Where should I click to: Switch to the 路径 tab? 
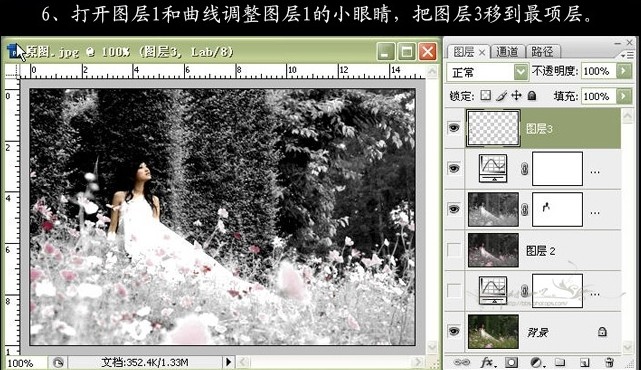[542, 52]
